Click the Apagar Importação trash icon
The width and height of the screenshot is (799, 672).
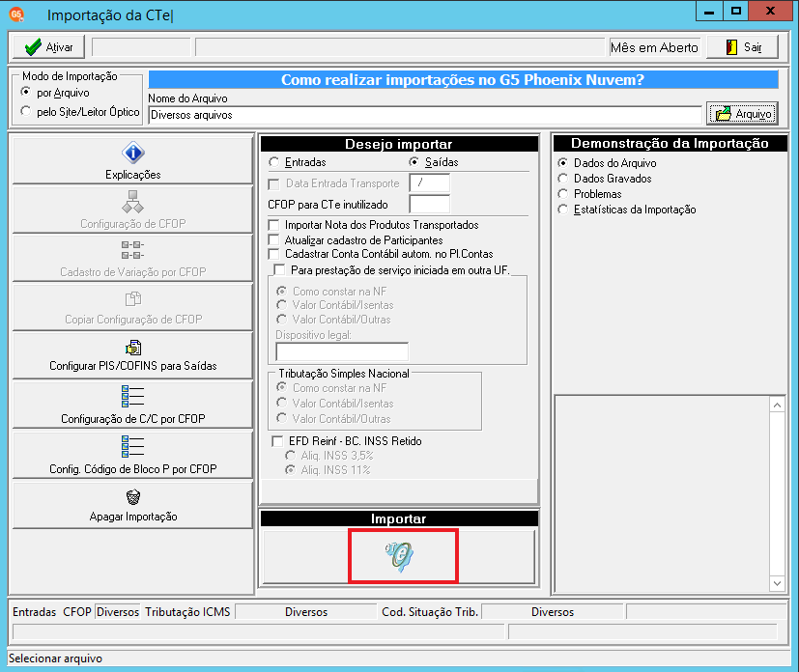[133, 496]
